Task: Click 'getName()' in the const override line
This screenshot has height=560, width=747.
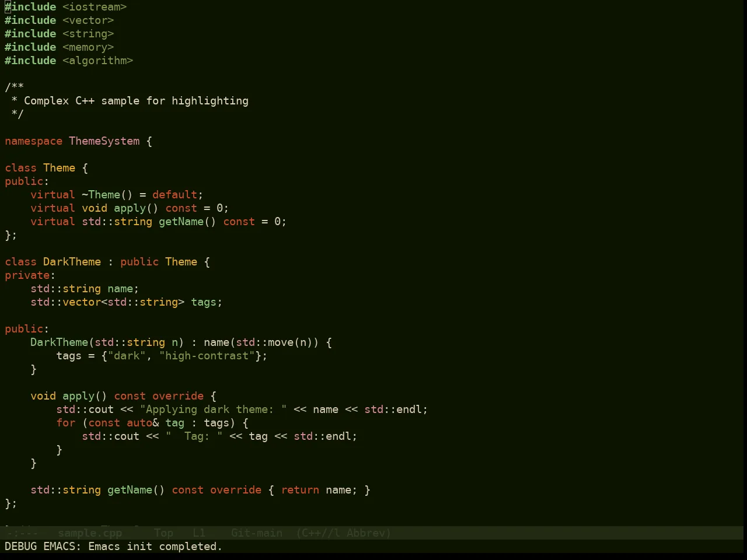Action: pyautogui.click(x=136, y=490)
